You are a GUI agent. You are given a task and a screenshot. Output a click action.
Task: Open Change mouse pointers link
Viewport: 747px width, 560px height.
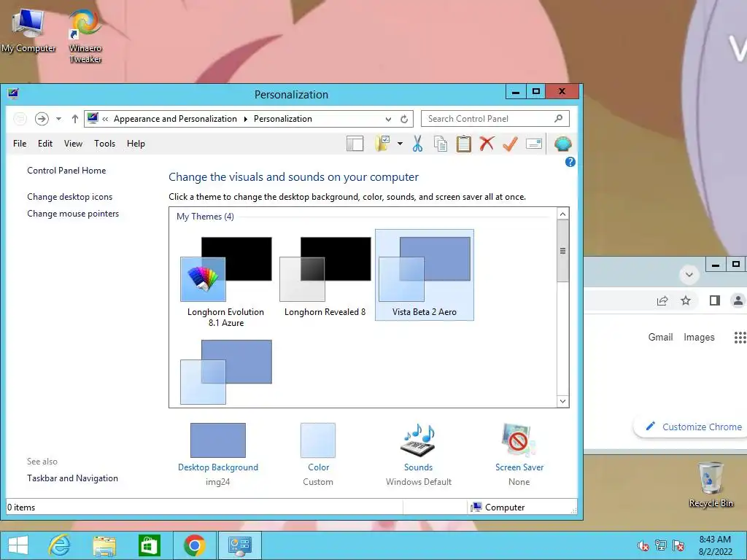coord(73,214)
